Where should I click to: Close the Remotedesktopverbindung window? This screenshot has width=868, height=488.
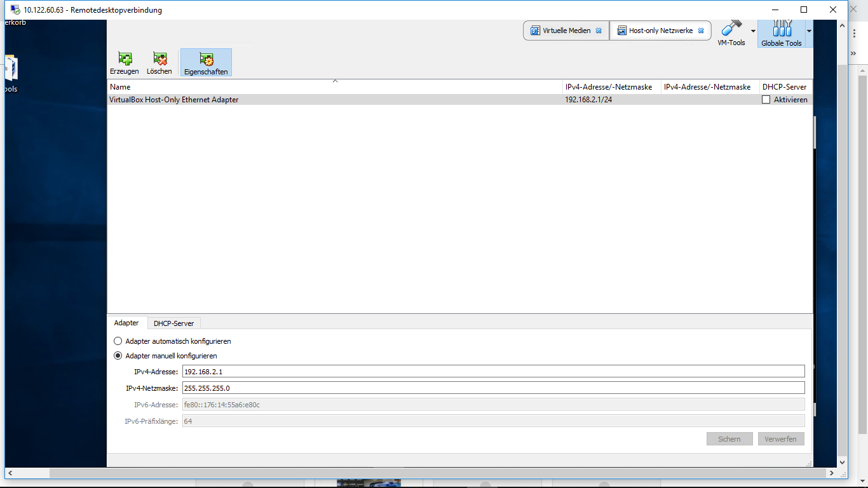(833, 10)
